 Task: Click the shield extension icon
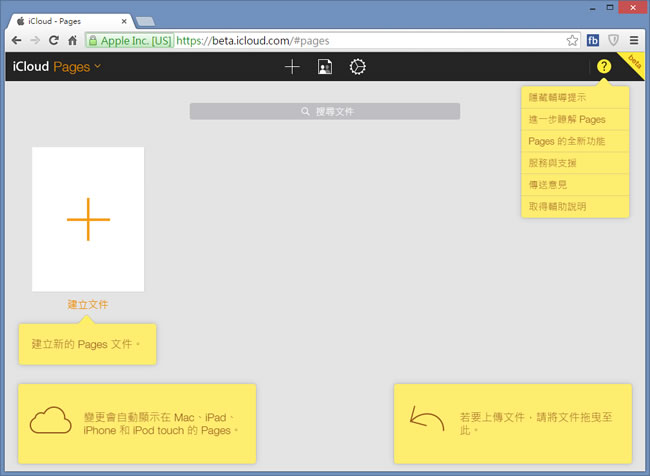tap(613, 40)
